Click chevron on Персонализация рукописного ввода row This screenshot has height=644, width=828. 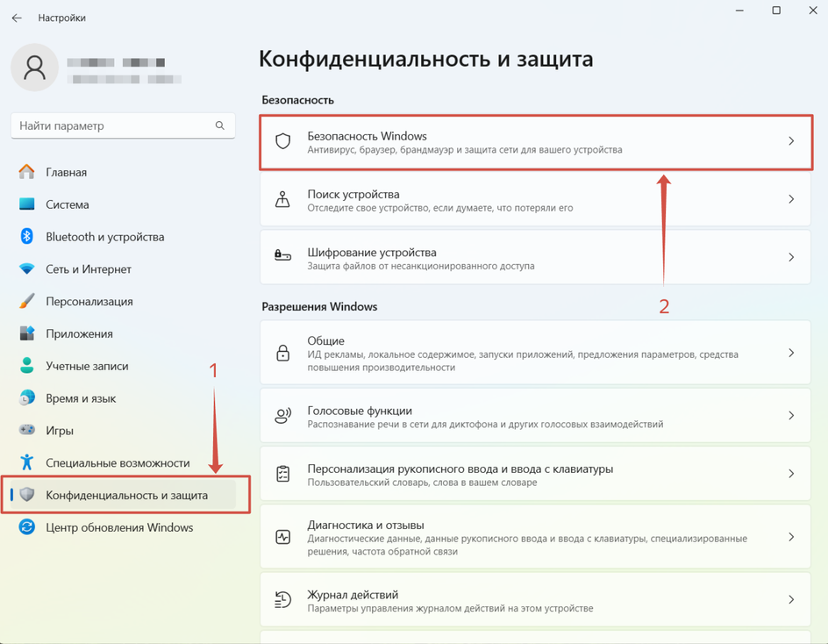coord(791,474)
